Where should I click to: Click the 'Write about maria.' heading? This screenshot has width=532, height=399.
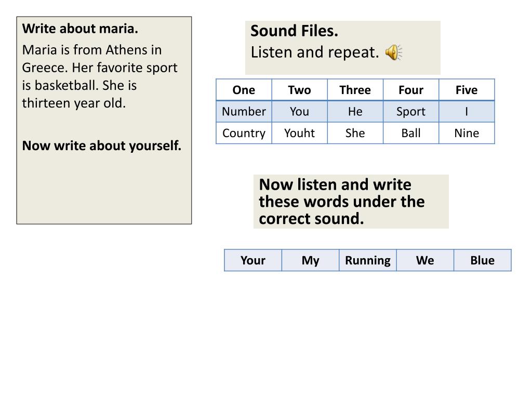80,29
